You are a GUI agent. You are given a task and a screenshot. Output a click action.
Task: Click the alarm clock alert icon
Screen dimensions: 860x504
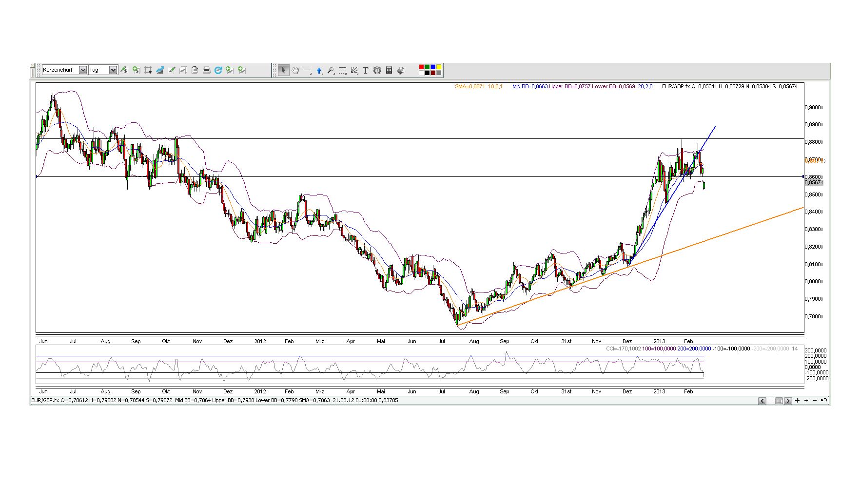tap(377, 70)
